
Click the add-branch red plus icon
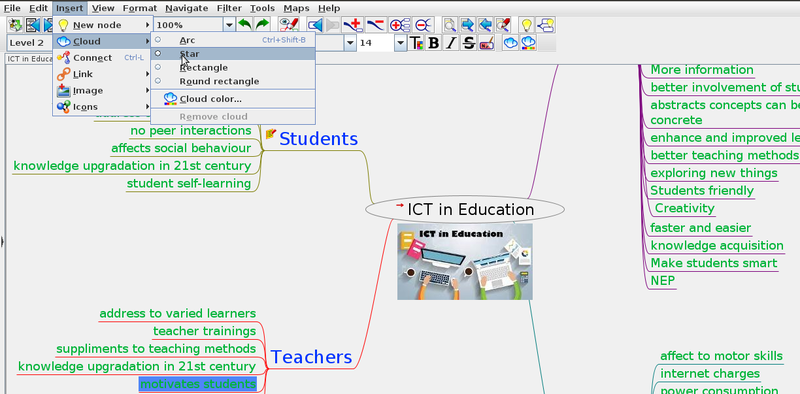353,24
